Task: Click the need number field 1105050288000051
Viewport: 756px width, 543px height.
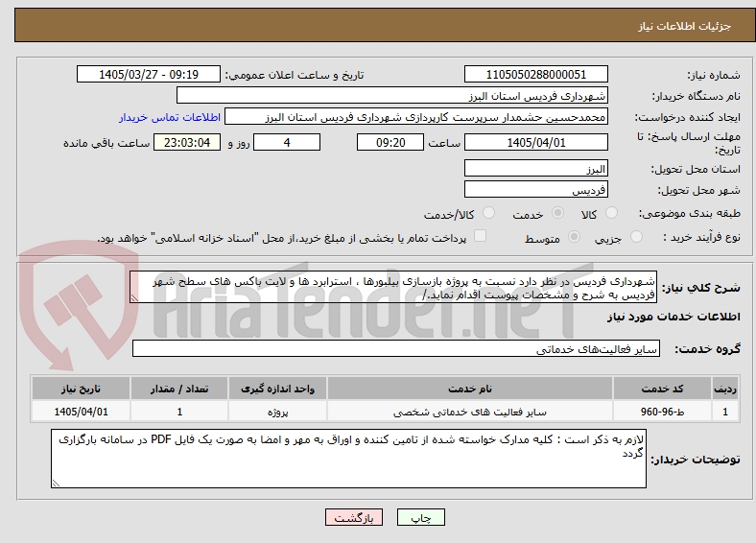Action: click(535, 74)
